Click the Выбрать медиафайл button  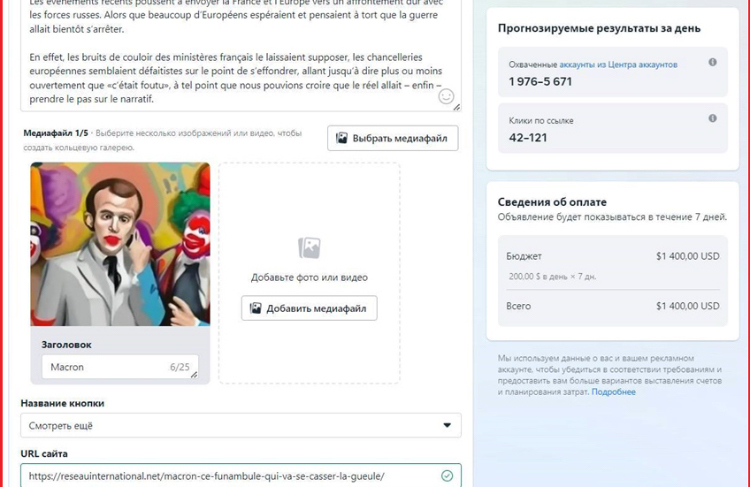[x=393, y=138]
